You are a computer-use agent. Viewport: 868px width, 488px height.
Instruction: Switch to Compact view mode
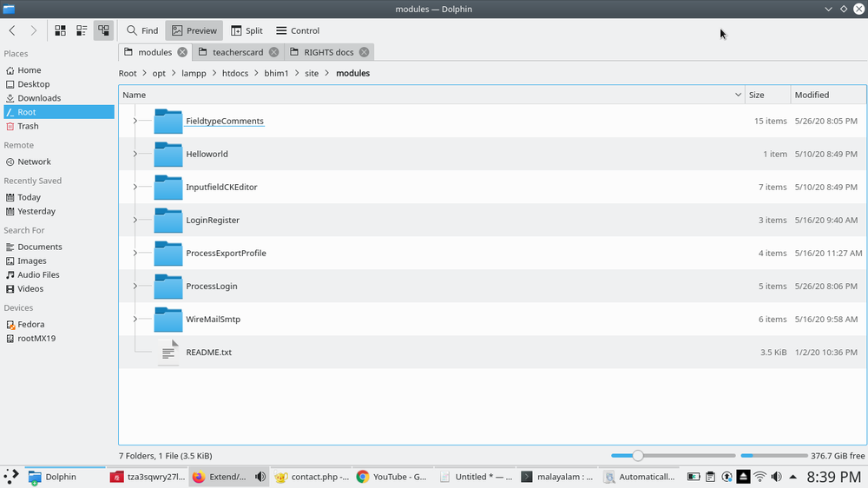click(82, 30)
